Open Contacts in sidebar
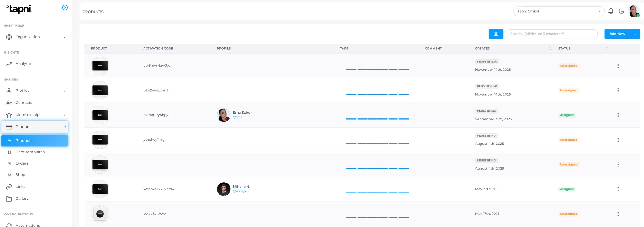644x227 pixels. [x=35, y=103]
